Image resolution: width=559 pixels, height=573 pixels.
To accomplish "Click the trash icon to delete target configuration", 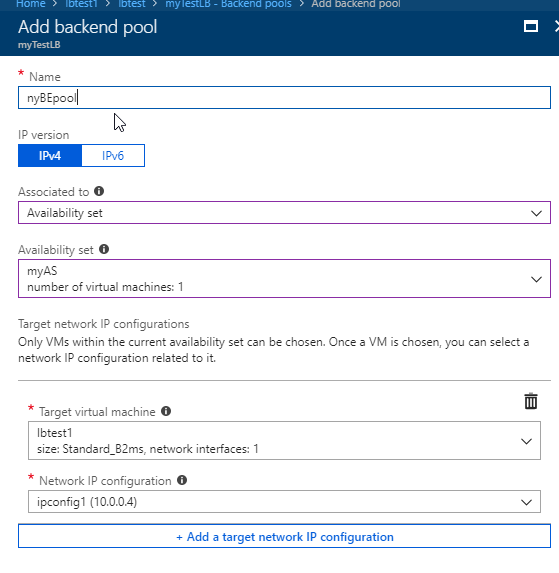I will (531, 401).
